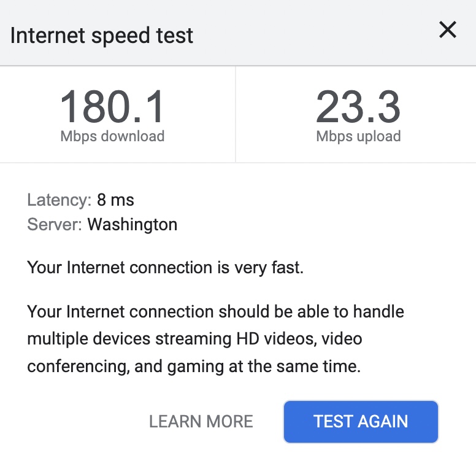Screen dimensions: 476x463
Task: Open the LEARN MORE link
Action: point(201,421)
